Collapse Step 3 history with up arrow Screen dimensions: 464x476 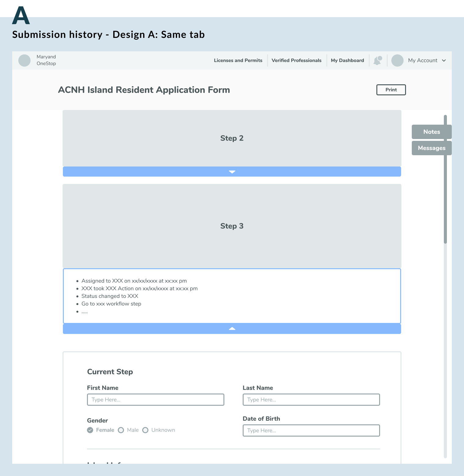pos(232,329)
